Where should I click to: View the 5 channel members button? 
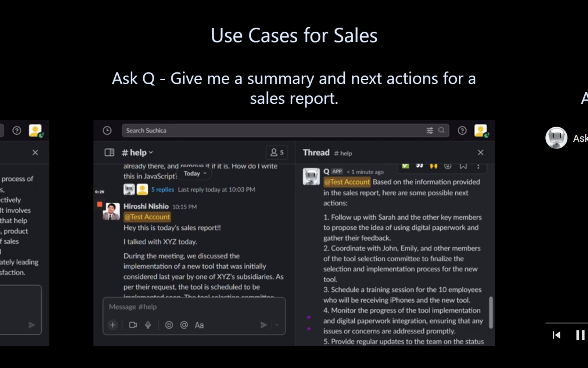click(x=277, y=152)
